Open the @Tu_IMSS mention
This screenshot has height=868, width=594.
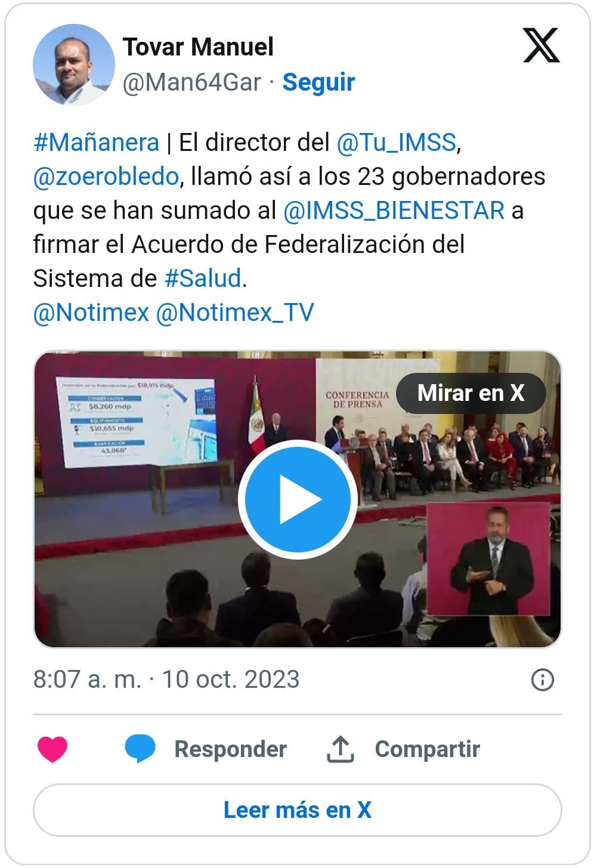coord(397,143)
